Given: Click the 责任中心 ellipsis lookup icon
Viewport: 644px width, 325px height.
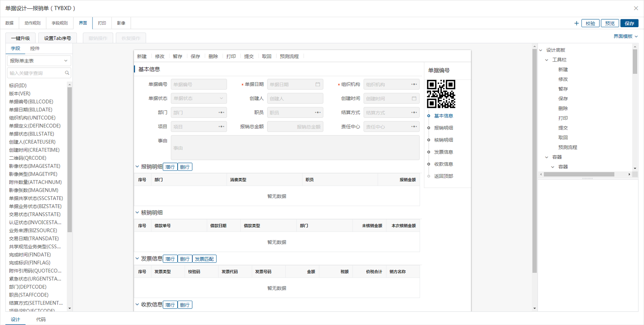Looking at the screenshot, I should click(x=414, y=127).
